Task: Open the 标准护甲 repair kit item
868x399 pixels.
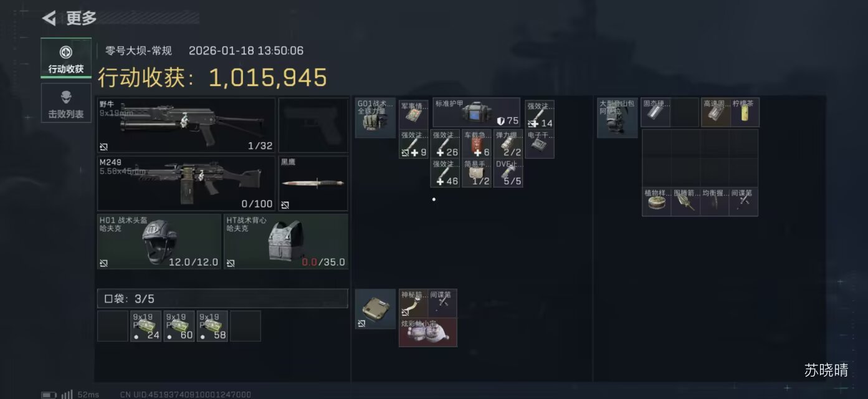Action: [x=477, y=112]
